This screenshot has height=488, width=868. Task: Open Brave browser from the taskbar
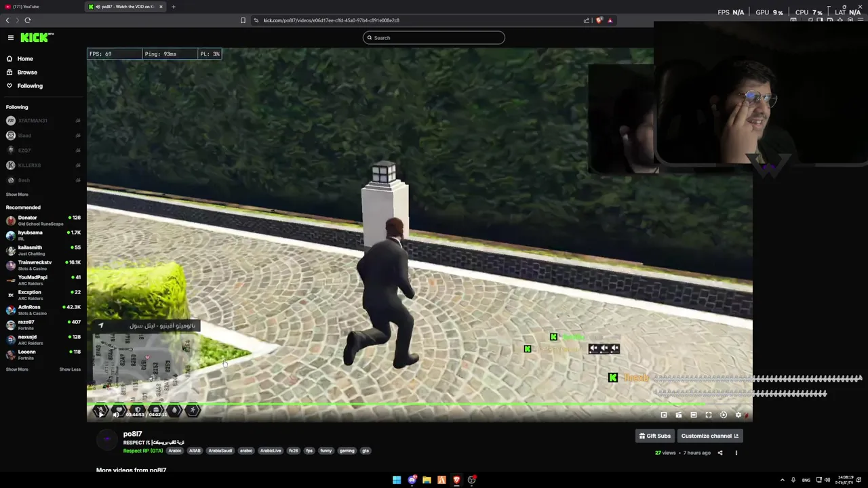click(x=456, y=480)
